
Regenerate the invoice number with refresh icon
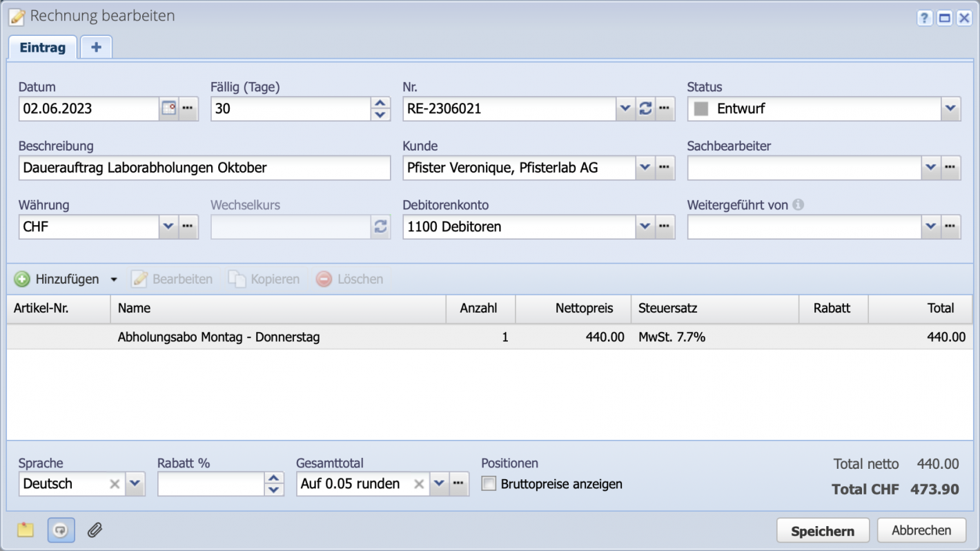point(645,108)
